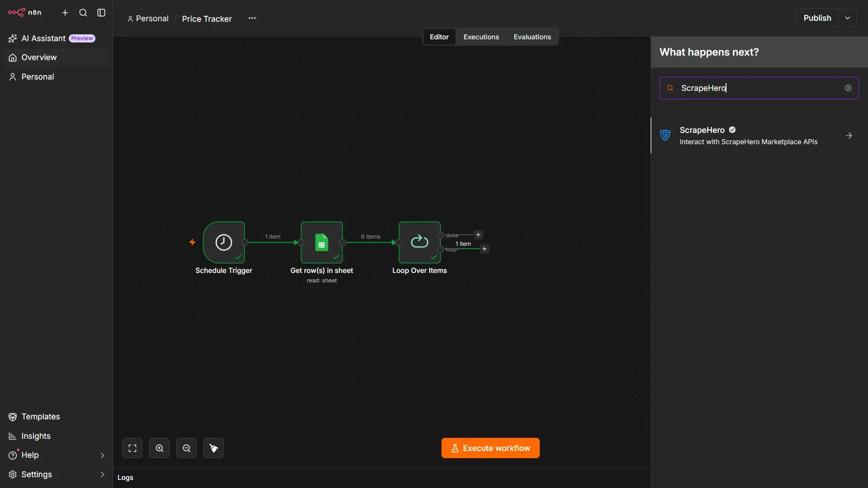
Task: Click the Publish button
Action: [817, 18]
